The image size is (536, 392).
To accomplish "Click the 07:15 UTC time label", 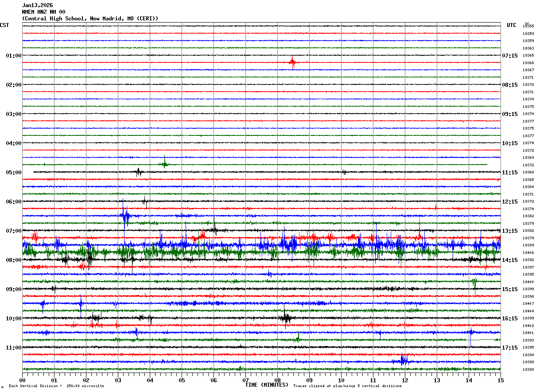I will (509, 56).
